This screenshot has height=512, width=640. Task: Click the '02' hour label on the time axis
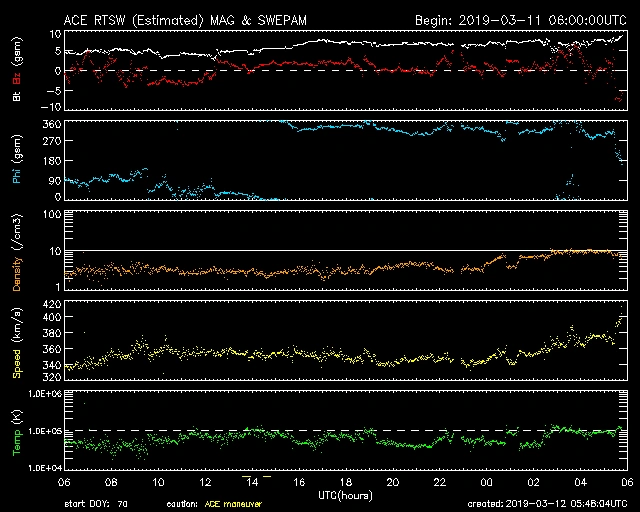click(533, 482)
